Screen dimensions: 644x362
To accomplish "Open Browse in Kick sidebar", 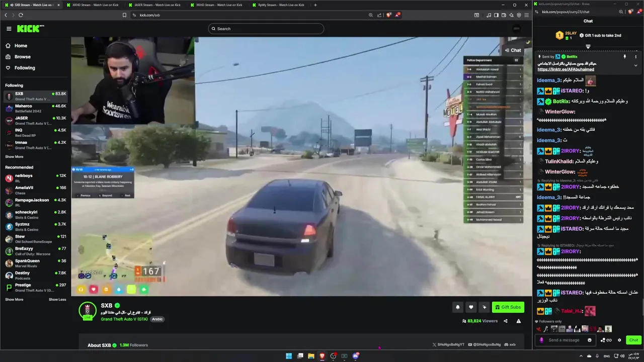I will (x=19, y=57).
